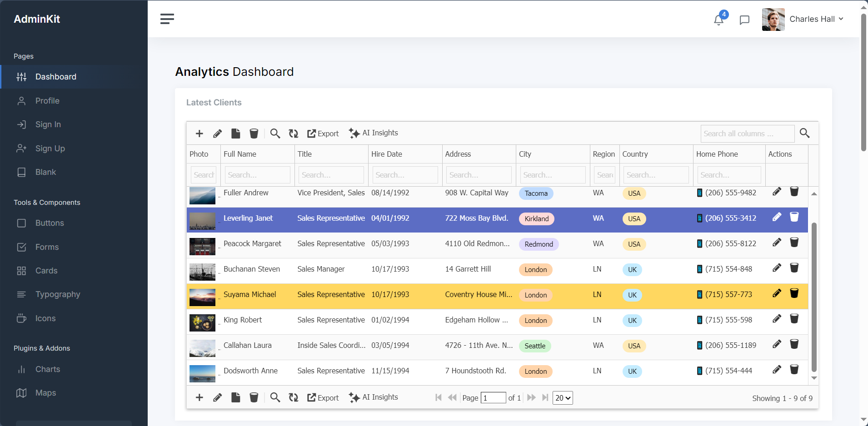The height and width of the screenshot is (426, 868).
Task: Click the refresh grid icon in top toolbar
Action: point(294,134)
